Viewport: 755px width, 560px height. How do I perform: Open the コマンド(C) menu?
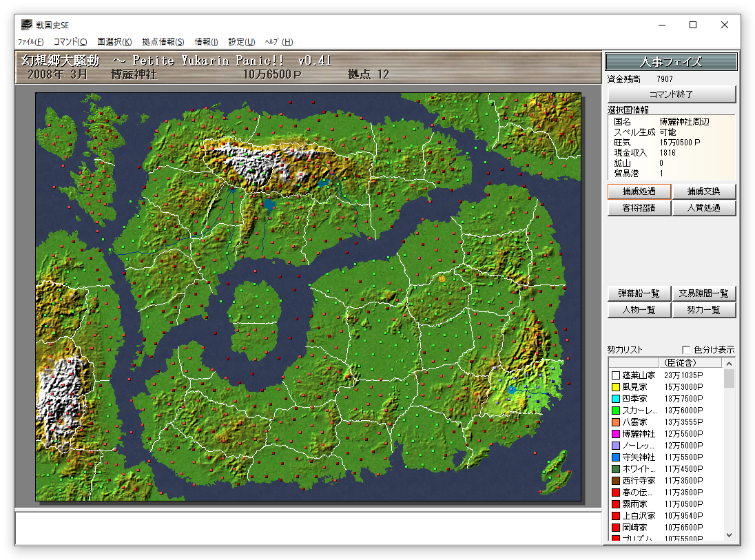pyautogui.click(x=70, y=42)
